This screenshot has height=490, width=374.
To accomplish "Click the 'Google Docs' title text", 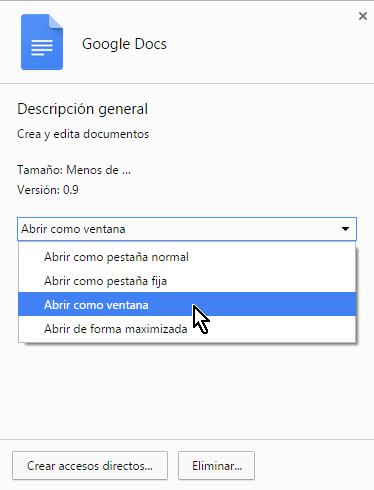I will coord(124,44).
